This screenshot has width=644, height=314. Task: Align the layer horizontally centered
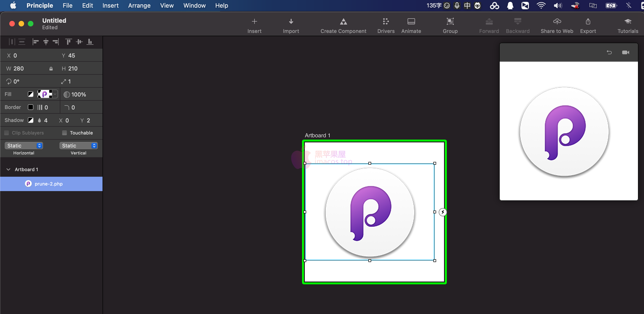[x=46, y=42]
